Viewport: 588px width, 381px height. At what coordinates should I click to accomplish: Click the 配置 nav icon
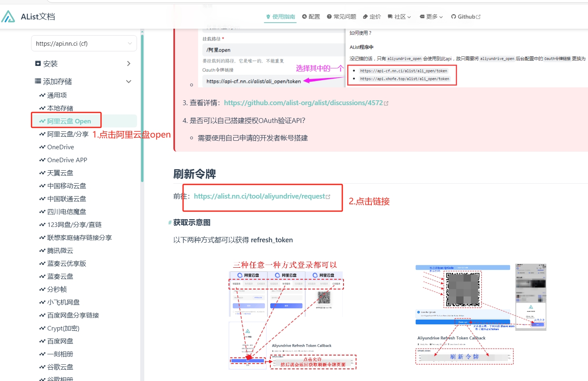click(x=304, y=17)
